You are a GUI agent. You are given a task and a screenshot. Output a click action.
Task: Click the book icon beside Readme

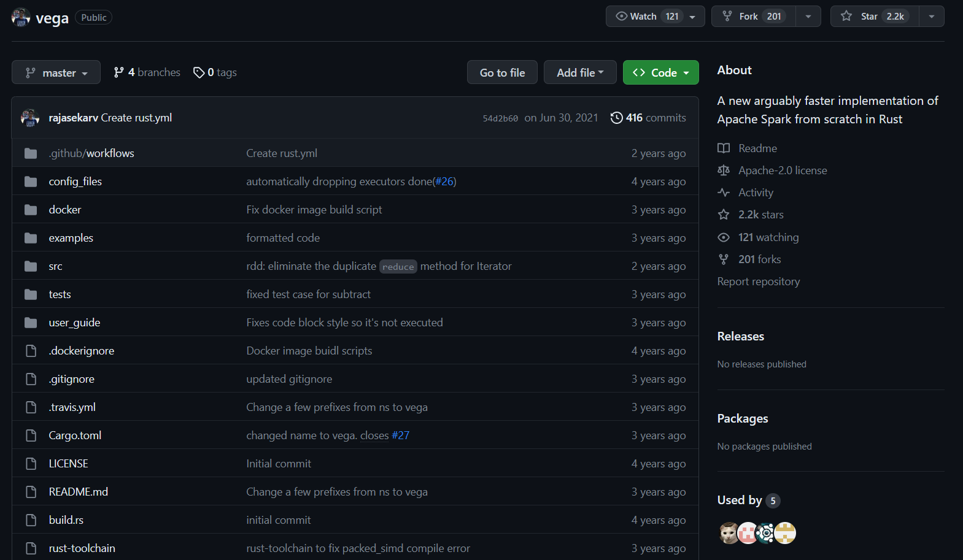[x=724, y=148]
